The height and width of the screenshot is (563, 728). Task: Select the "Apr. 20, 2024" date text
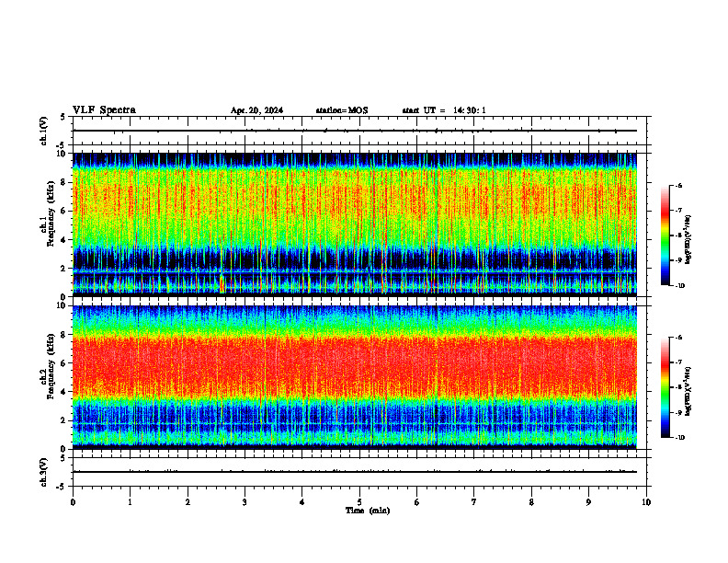[x=256, y=110]
